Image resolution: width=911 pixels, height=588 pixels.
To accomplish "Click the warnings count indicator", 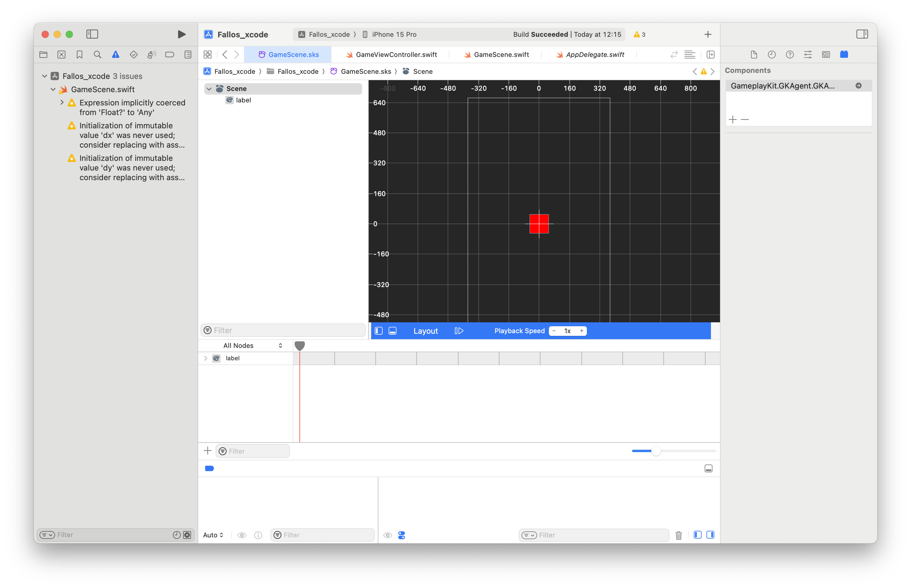I will (640, 34).
